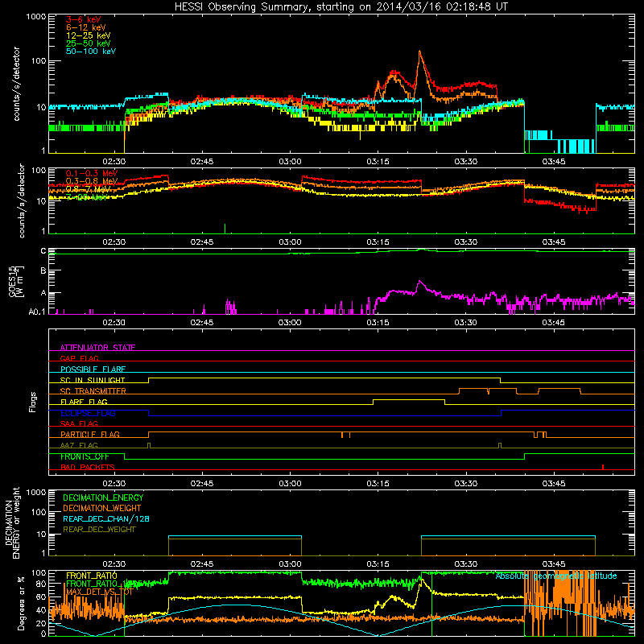644x644 pixels.
Task: Select the "SAA_FLAG" label
Action: [79, 423]
